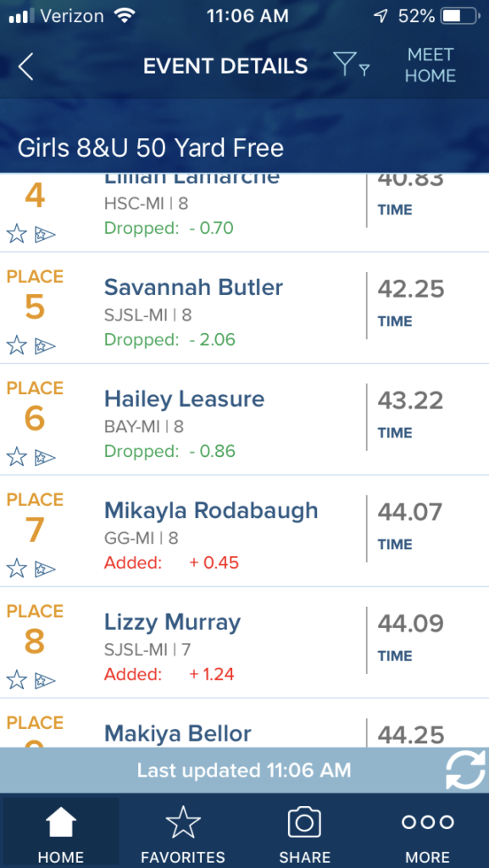Tap team flag icon for Savannah Butler
Screen dimensions: 489x868
[x=45, y=346]
